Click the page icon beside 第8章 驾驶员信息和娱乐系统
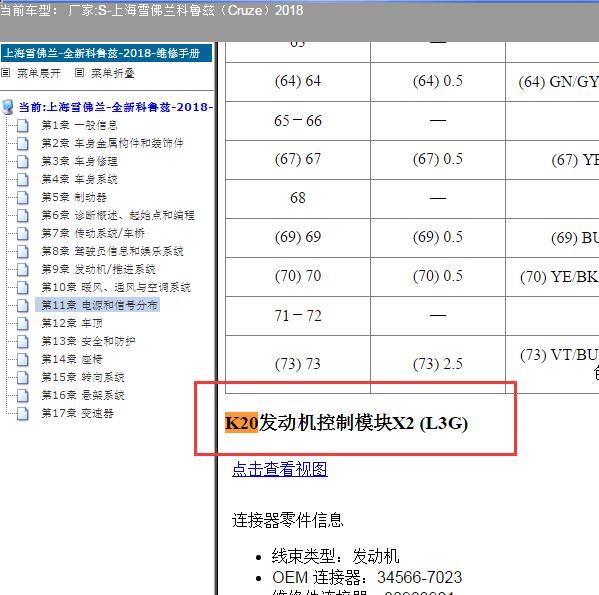 point(23,251)
